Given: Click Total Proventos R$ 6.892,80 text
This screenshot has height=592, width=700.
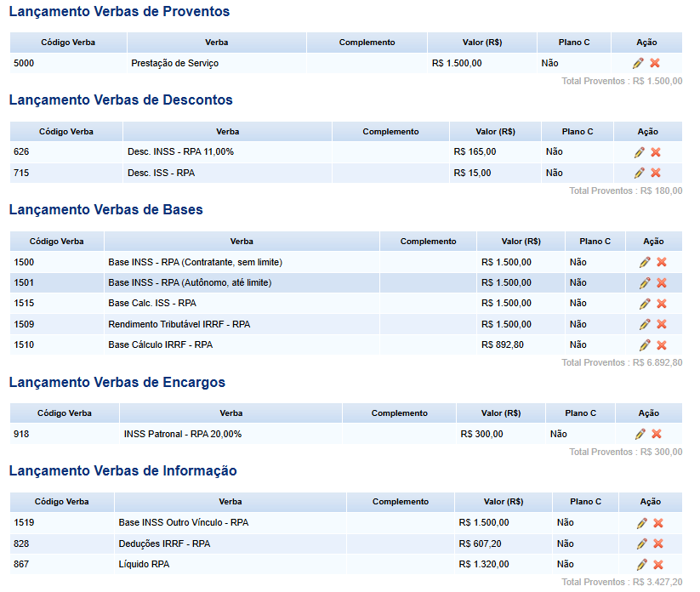Looking at the screenshot, I should coord(622,362).
